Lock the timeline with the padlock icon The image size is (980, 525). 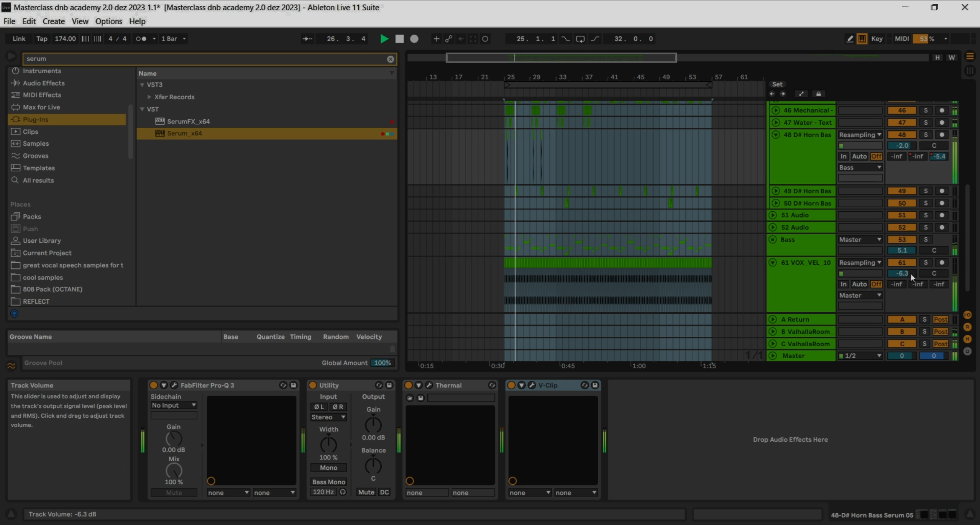tap(819, 94)
